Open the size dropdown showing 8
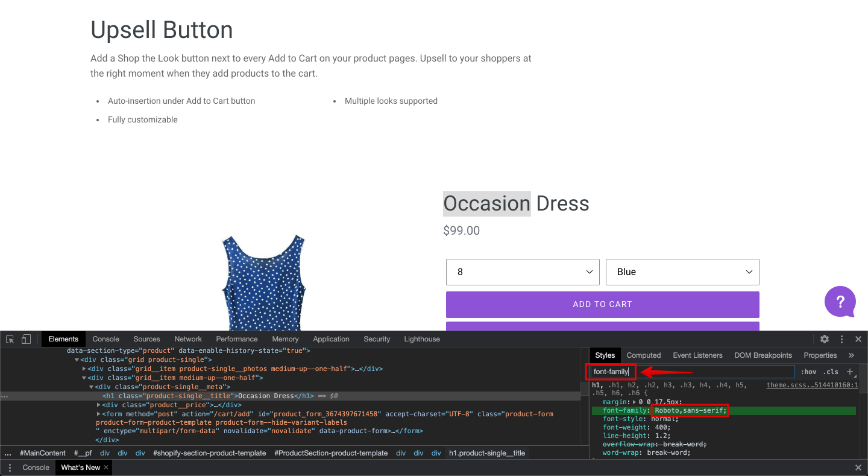Image resolution: width=868 pixels, height=476 pixels. (523, 272)
